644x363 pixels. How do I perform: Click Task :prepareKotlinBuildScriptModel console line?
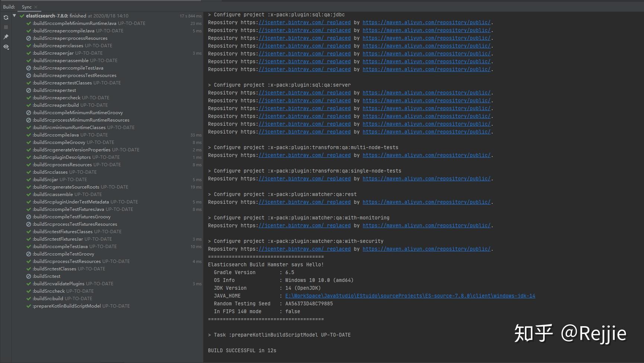279,335
